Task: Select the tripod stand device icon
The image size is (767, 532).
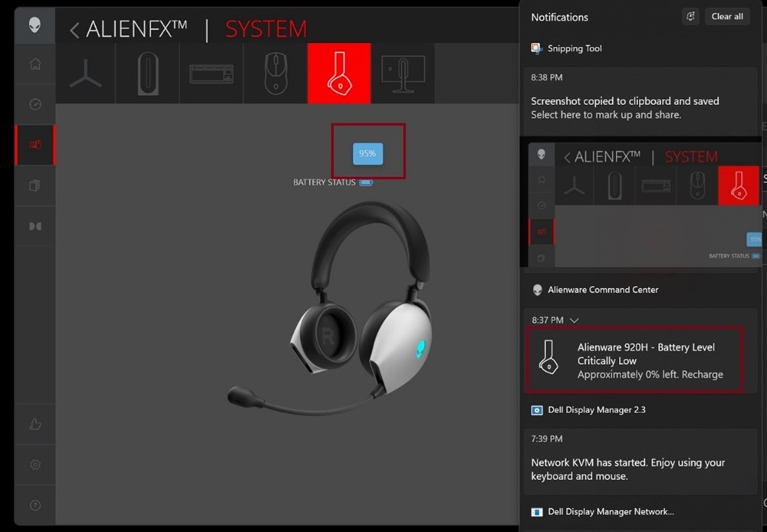Action: [86, 73]
